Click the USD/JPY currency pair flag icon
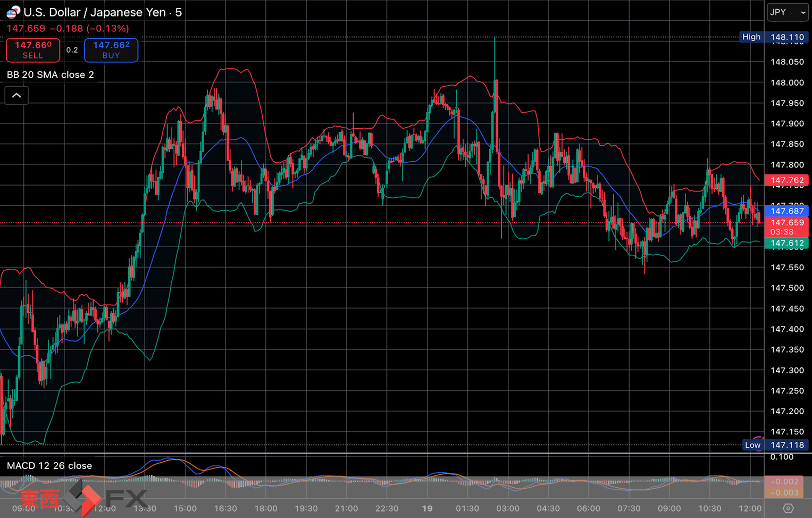 (x=13, y=12)
